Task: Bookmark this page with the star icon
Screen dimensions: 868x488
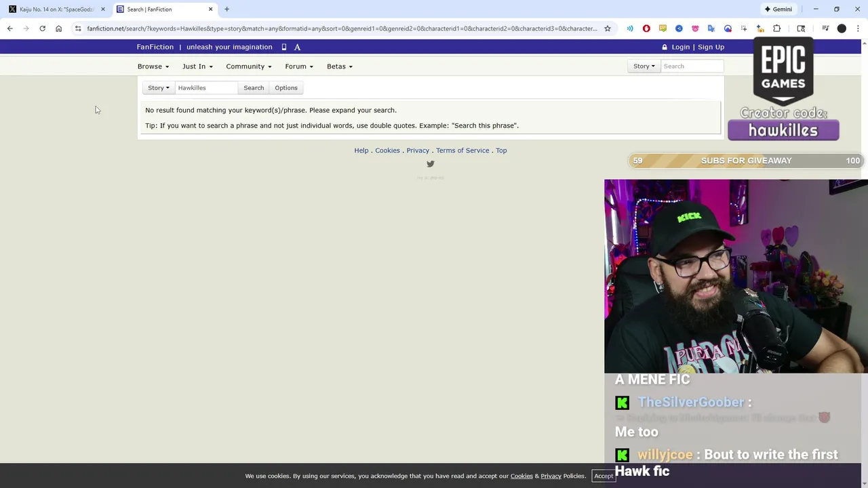Action: tap(608, 28)
